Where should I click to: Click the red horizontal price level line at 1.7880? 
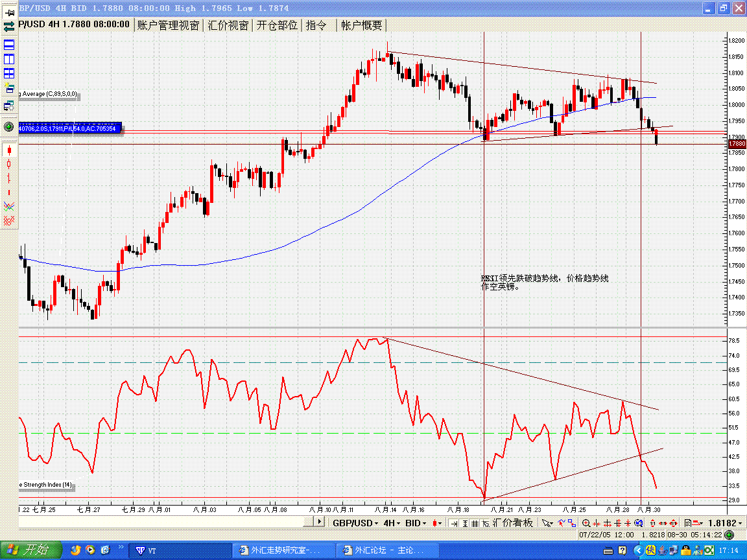259,144
